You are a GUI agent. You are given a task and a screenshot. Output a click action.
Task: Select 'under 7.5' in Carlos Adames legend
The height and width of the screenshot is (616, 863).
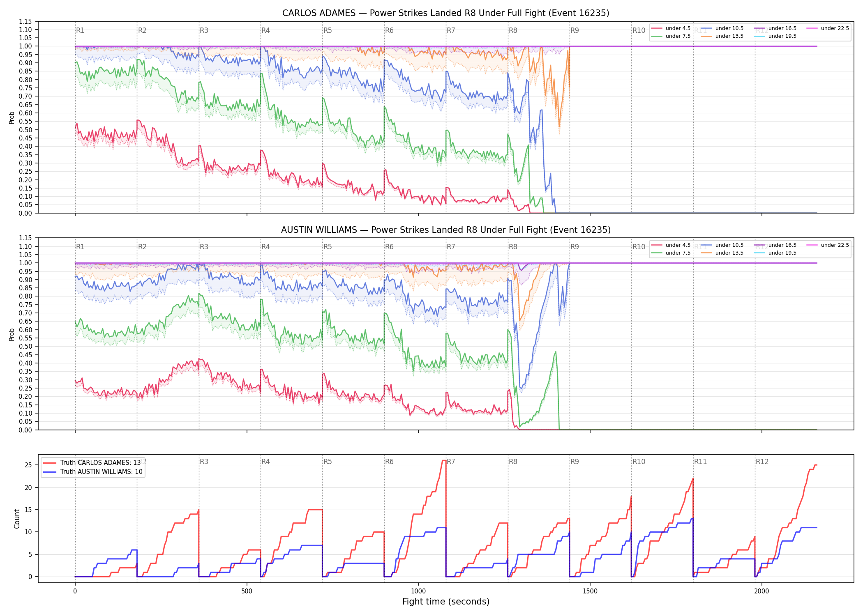678,36
